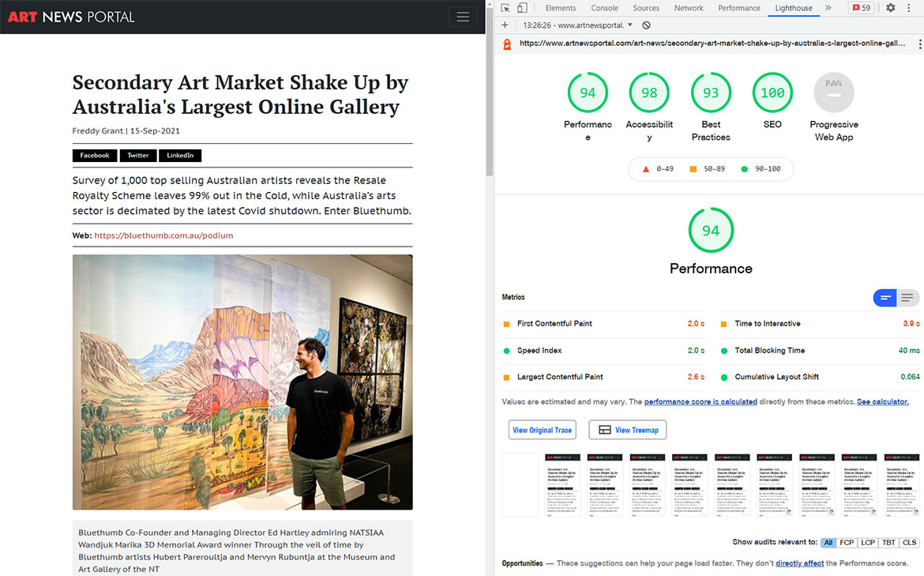Switch to the Network tab
The image size is (924, 576).
pos(688,8)
